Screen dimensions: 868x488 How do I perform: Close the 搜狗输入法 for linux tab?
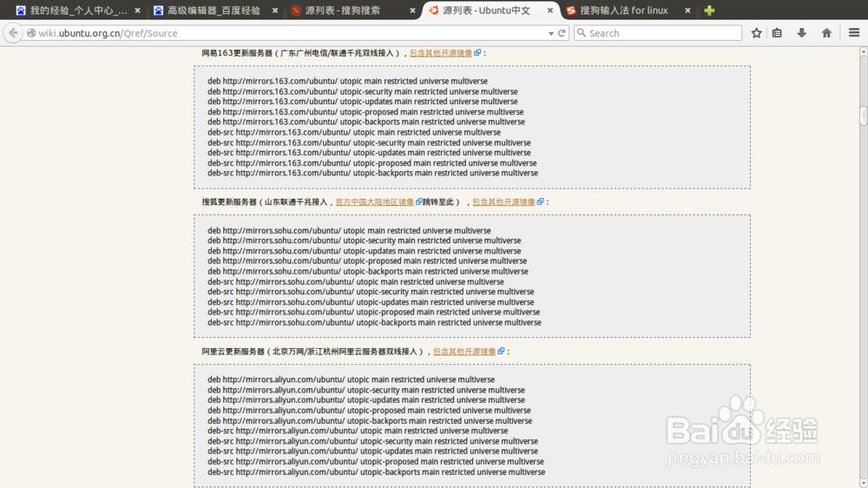687,10
